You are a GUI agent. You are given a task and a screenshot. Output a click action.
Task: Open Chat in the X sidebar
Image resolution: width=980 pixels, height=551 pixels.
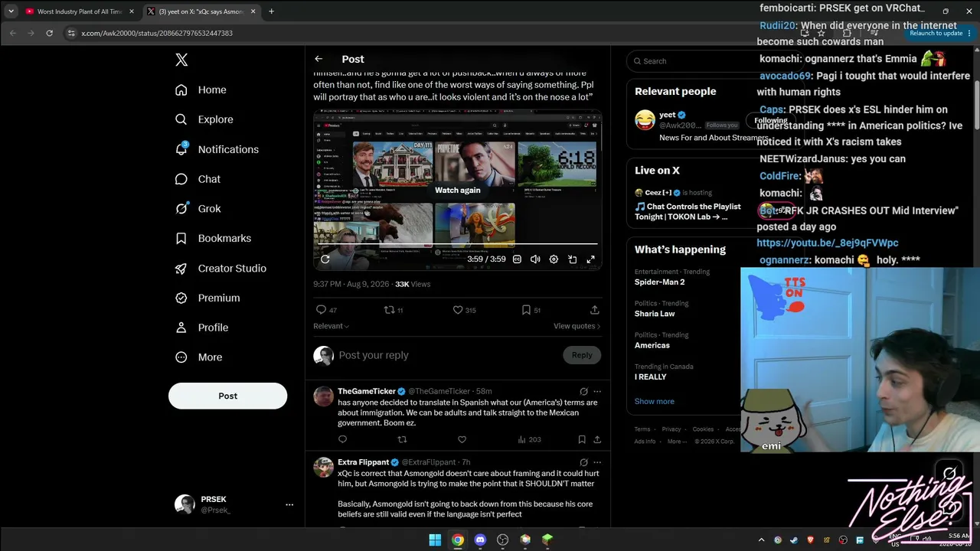tap(198, 179)
